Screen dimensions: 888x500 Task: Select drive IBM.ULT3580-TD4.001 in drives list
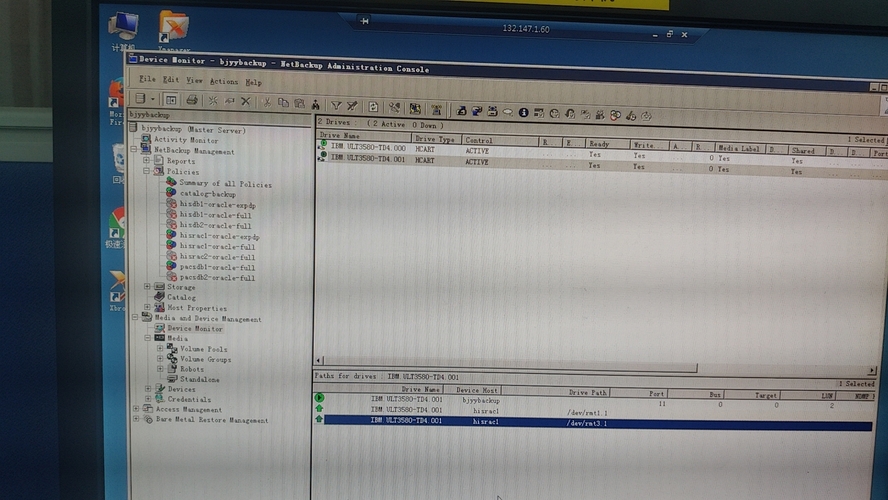coord(601,165)
